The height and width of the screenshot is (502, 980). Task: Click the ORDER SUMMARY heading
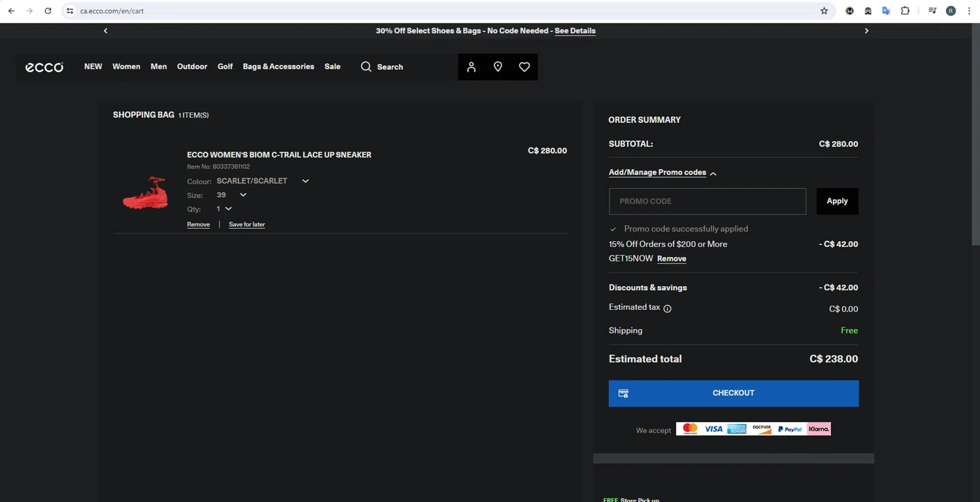(644, 120)
